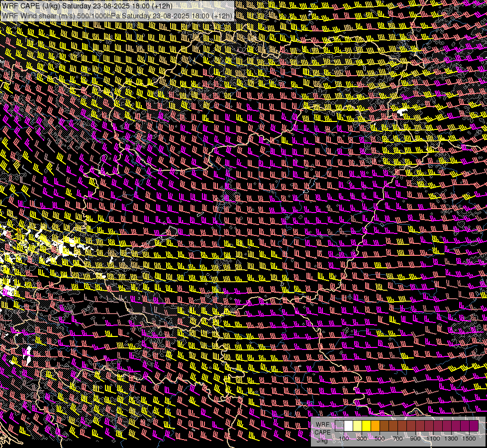
Task: Select the purple last legend swatch
Action: 474,426
